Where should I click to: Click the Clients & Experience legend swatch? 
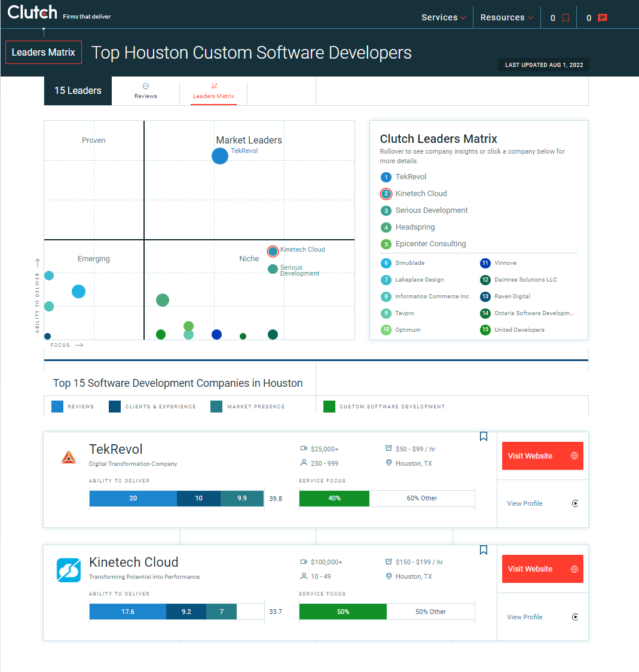115,407
